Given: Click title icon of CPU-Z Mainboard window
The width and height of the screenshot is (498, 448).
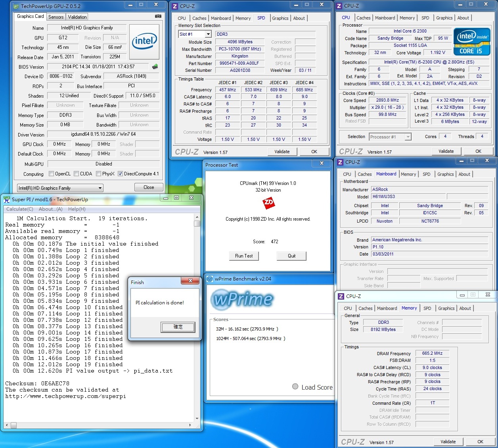Looking at the screenshot, I should point(340,162).
